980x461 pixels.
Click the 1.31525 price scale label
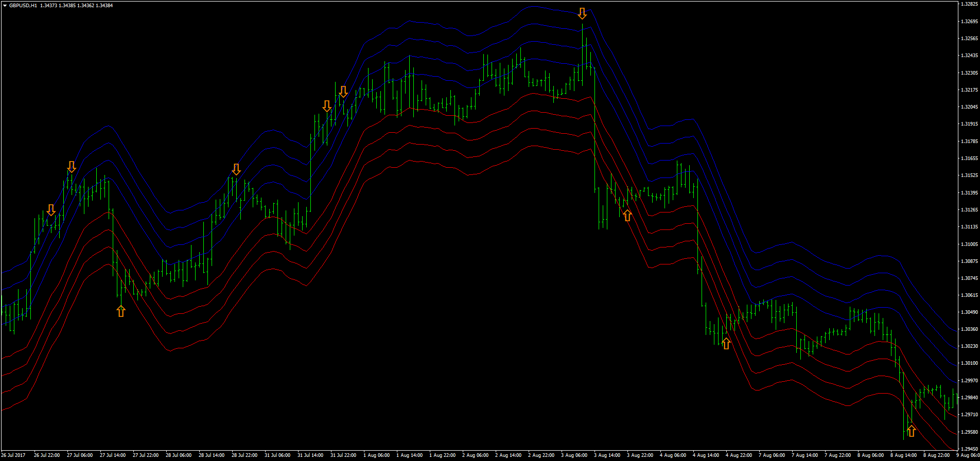[x=969, y=175]
